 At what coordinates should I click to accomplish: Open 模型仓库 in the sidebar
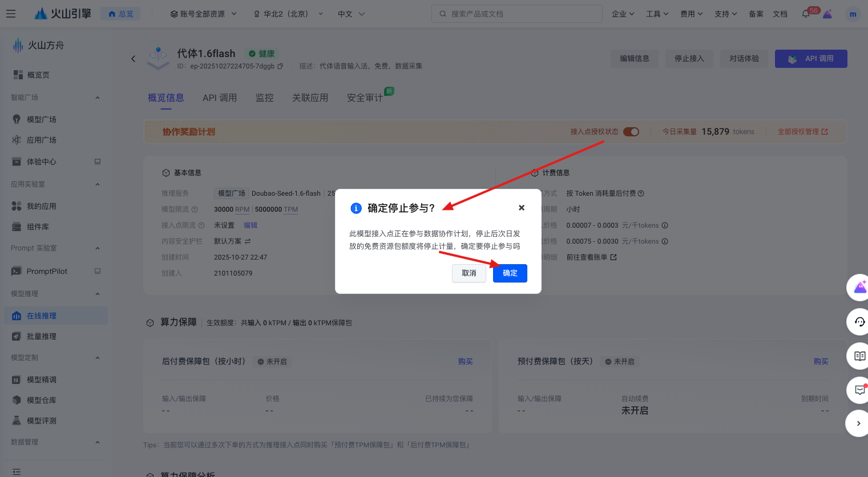point(56,400)
